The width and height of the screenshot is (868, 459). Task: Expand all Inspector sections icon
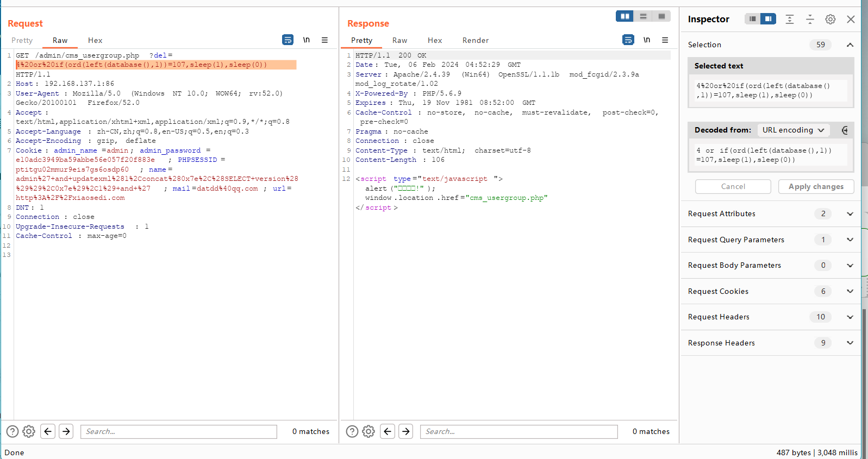point(790,19)
